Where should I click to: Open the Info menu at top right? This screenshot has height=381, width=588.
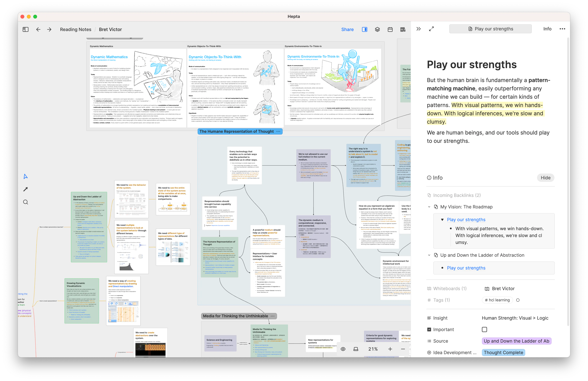point(547,29)
